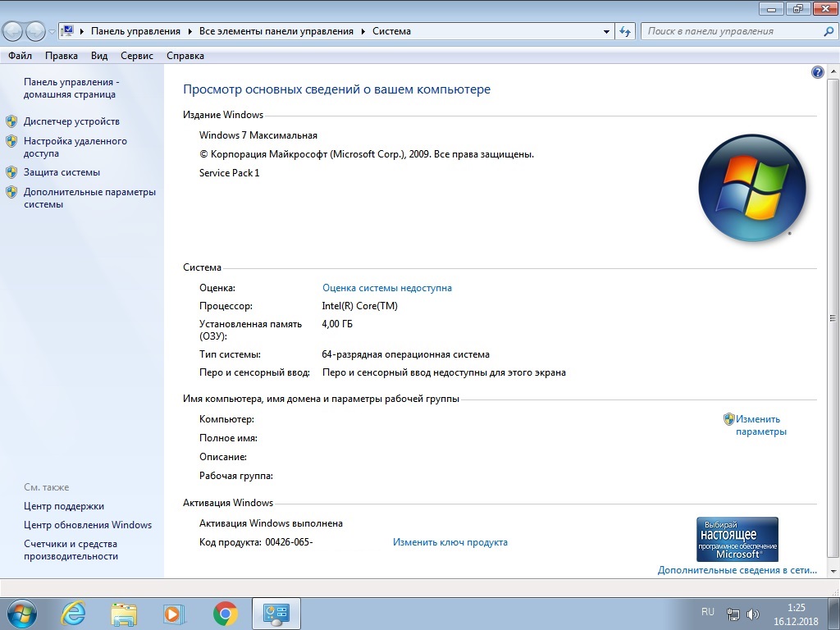This screenshot has width=840, height=630.
Task: Click the vertical scrollbar up arrow
Action: [833, 72]
